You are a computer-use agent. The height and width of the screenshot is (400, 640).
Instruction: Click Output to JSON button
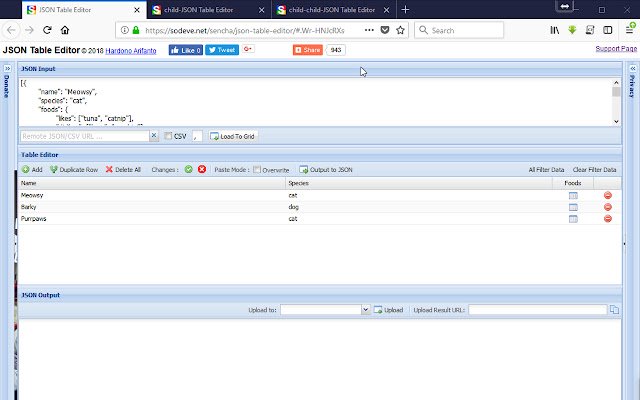coord(326,170)
